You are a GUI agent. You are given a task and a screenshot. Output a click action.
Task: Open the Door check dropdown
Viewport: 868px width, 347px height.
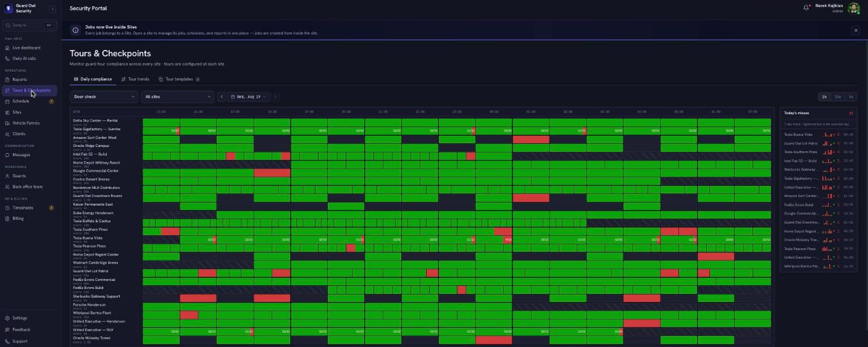(x=104, y=97)
